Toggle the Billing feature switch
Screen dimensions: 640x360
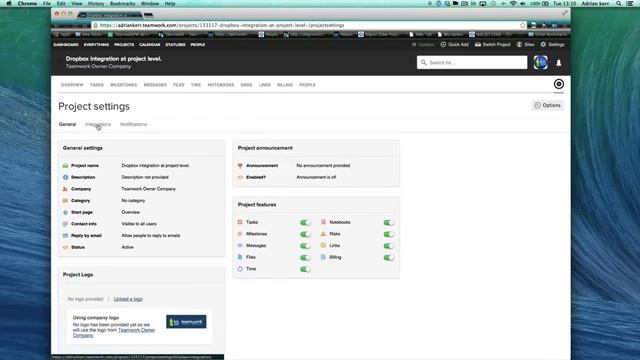389,258
